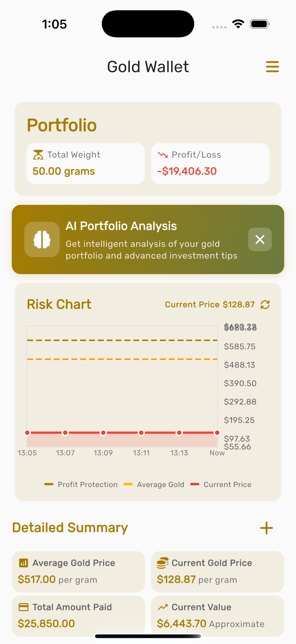The height and width of the screenshot is (644, 296).
Task: Tap the Profit/Loss amount -$19,406.30
Action: click(x=187, y=171)
